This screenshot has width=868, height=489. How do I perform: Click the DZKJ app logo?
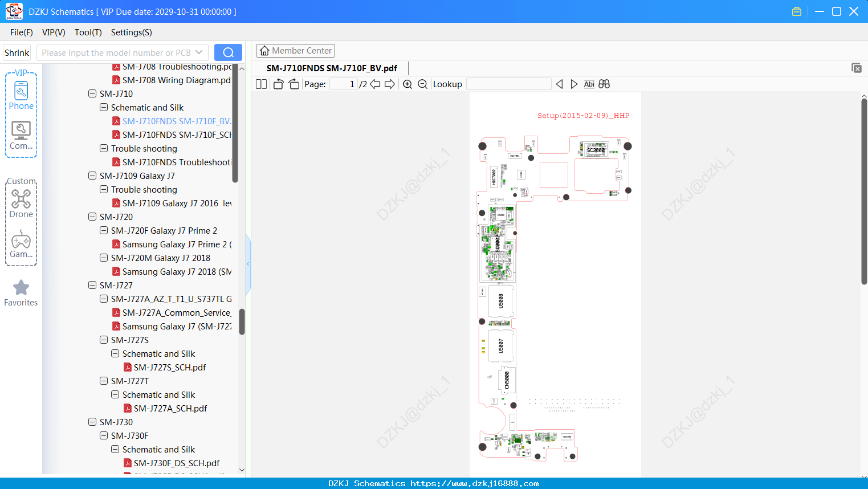pyautogui.click(x=14, y=11)
